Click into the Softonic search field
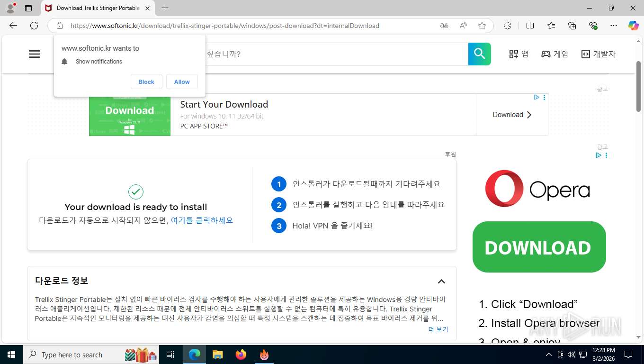Image resolution: width=644 pixels, height=364 pixels. pyautogui.click(x=336, y=54)
